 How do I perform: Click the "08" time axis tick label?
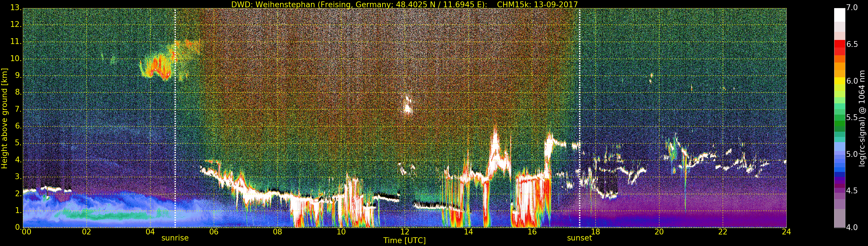(277, 232)
